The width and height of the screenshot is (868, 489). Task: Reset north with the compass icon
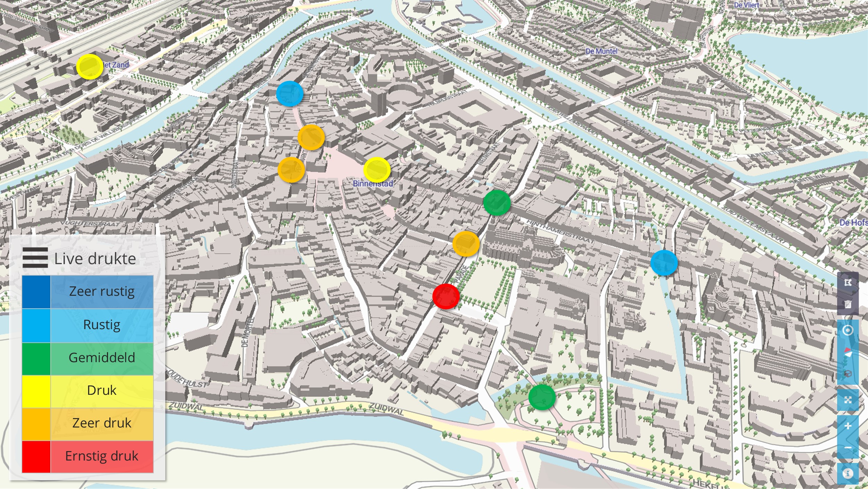[x=848, y=352]
